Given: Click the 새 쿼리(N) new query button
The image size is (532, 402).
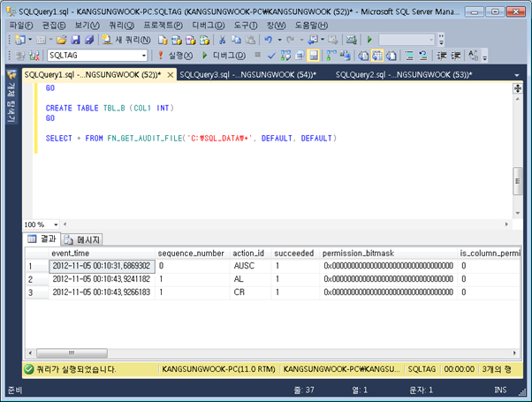Looking at the screenshot, I should click(126, 40).
